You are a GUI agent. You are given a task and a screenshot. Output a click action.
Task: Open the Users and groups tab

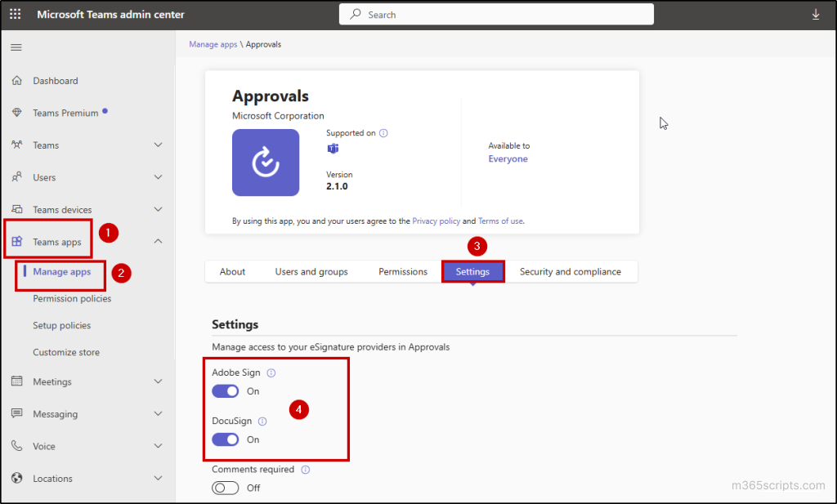tap(311, 271)
